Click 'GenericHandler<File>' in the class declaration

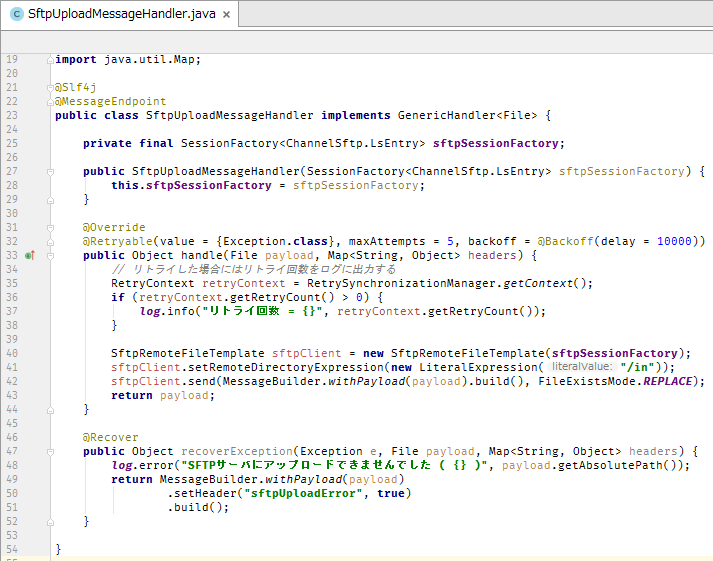pyautogui.click(x=467, y=115)
